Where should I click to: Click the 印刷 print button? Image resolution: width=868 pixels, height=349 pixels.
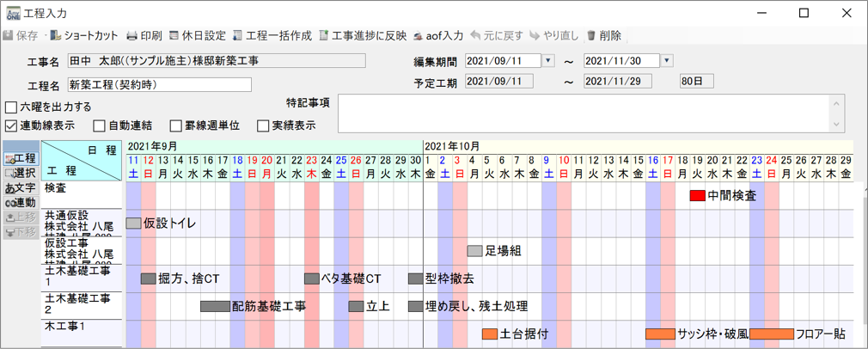(144, 36)
